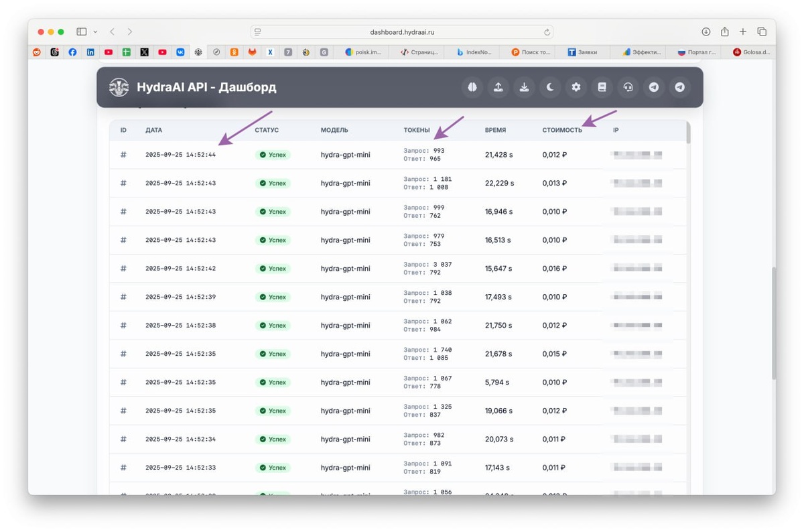Toggle the Safari sidebar button
Viewport: 804px width, 532px height.
point(82,31)
